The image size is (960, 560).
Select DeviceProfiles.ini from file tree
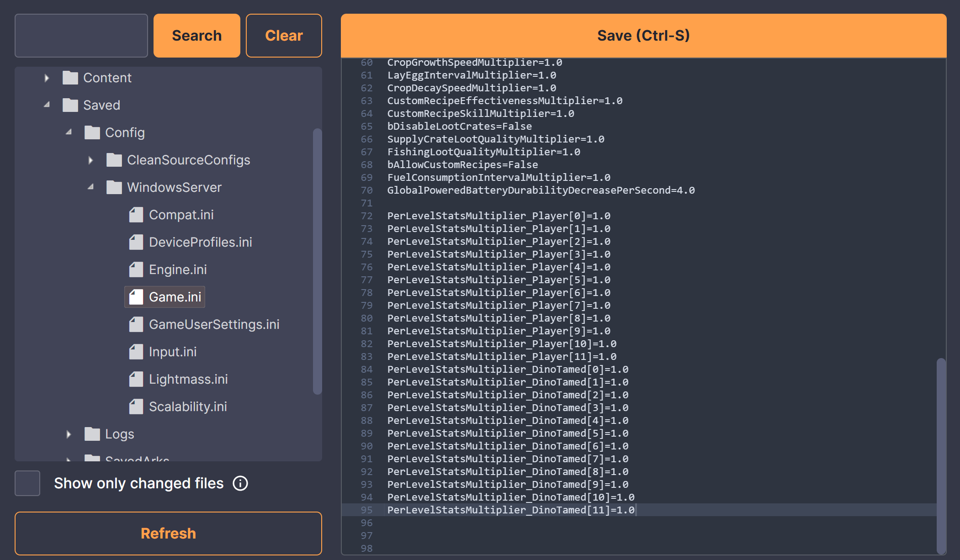click(200, 242)
